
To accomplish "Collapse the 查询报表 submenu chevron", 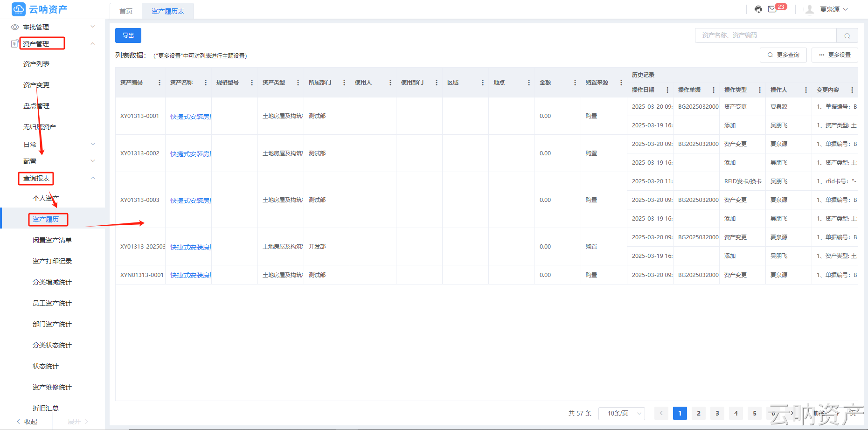I will pos(93,178).
